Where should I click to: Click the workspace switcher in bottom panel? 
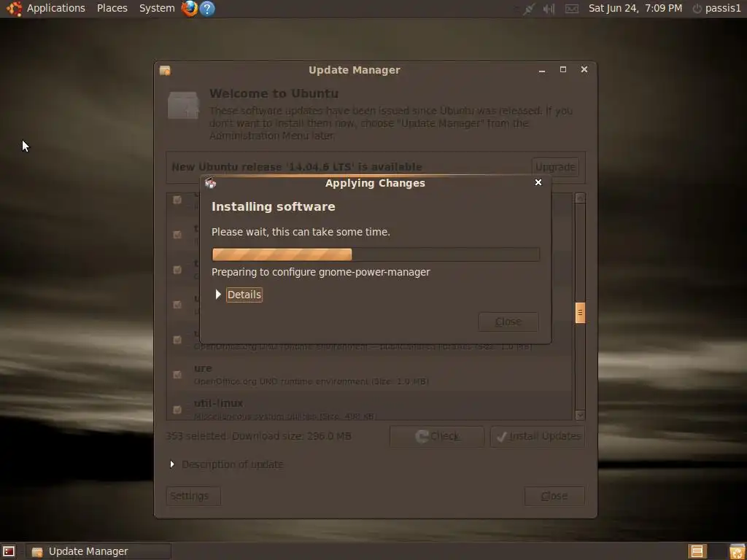tap(697, 551)
